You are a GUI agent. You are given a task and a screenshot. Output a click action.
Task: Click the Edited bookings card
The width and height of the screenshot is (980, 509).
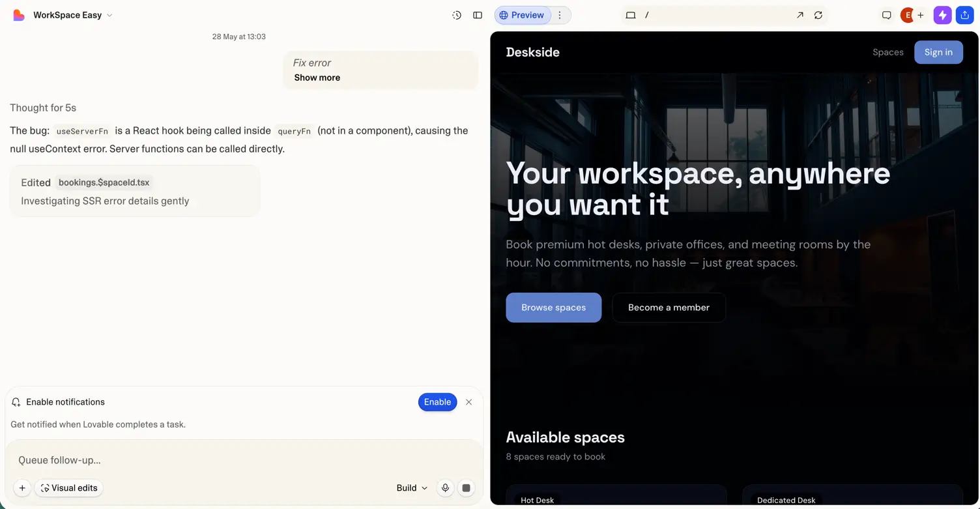135,191
